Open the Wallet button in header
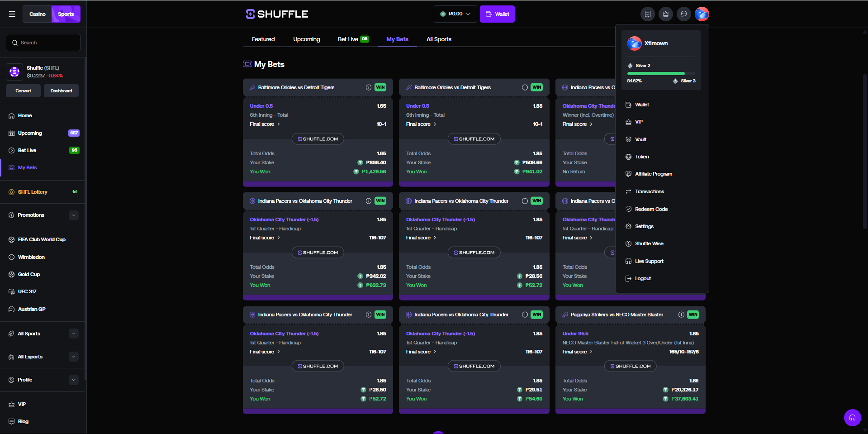 497,14
